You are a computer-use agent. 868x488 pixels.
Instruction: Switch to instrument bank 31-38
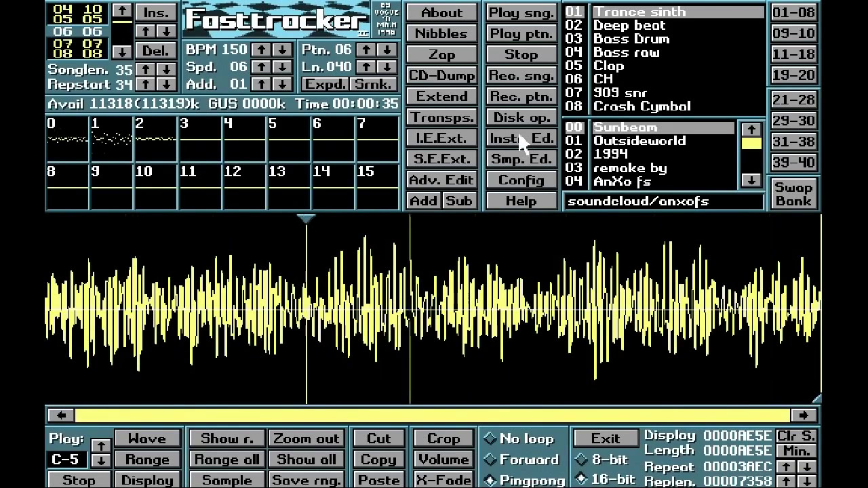[793, 142]
